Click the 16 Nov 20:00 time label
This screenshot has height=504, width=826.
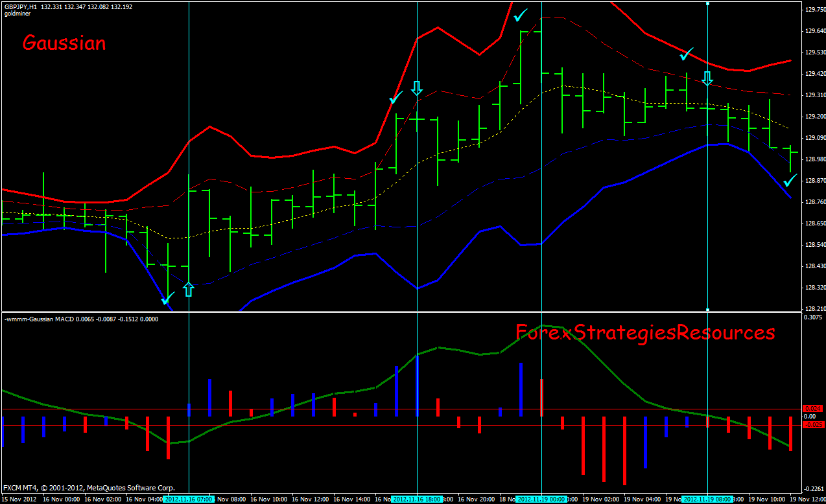(476, 499)
